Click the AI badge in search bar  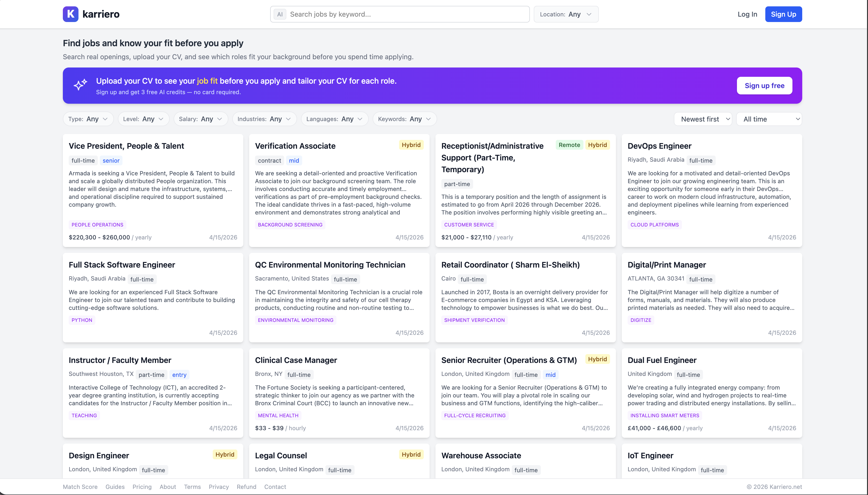tap(280, 14)
